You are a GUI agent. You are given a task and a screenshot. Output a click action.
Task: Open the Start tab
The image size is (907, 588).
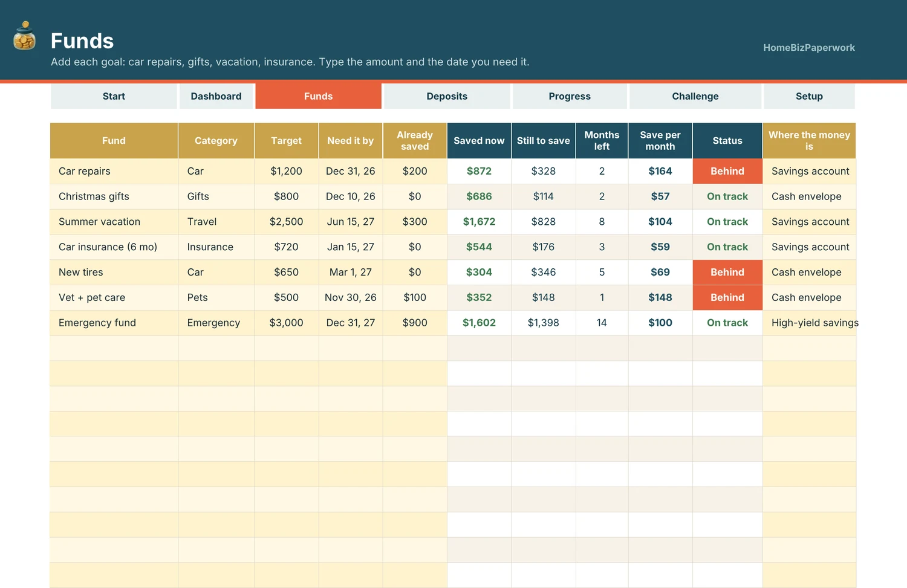coord(114,96)
